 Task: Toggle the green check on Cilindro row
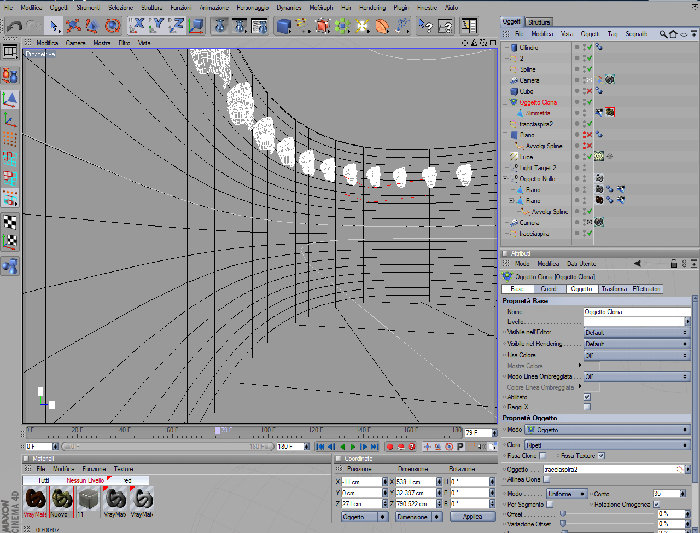(590, 47)
